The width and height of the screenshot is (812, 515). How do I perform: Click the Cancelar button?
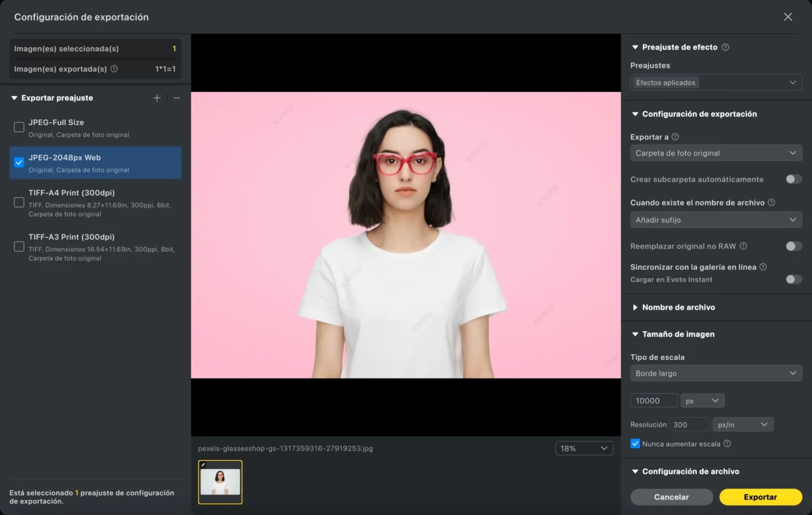[671, 497]
